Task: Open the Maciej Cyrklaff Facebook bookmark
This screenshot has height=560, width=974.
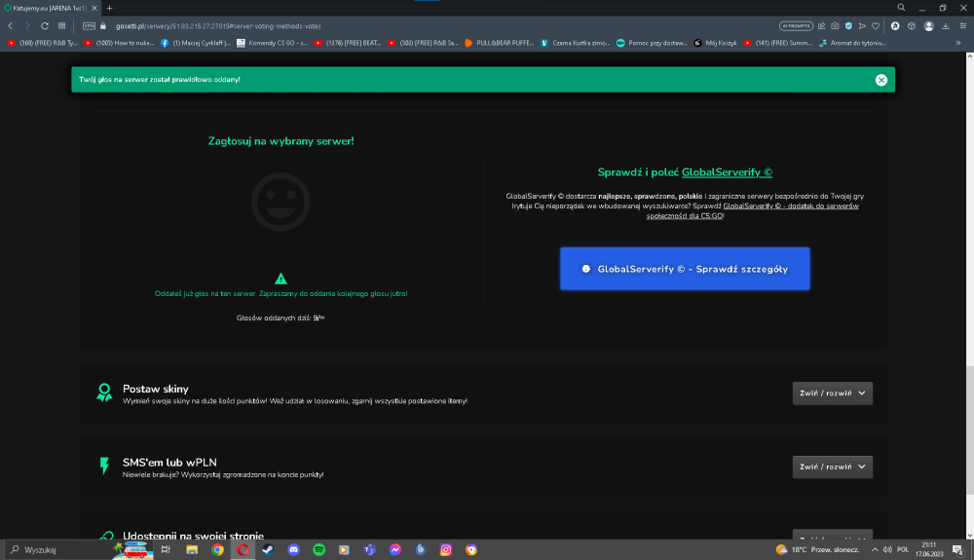Action: (195, 43)
